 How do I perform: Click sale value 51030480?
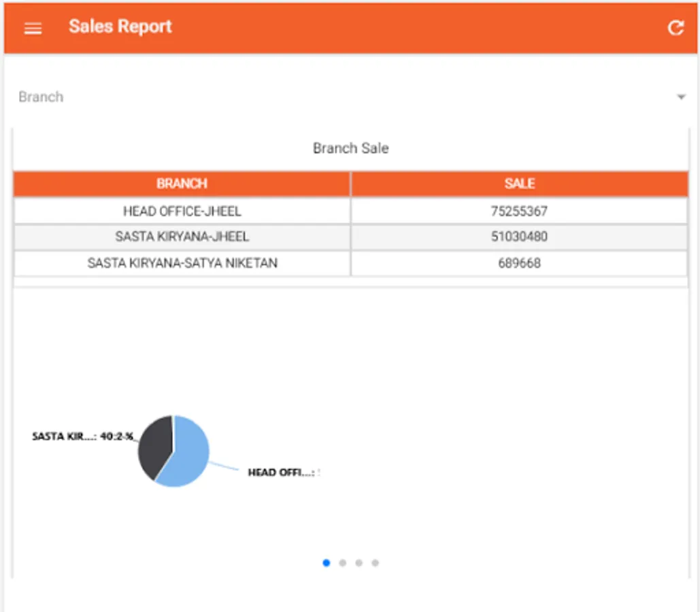519,237
